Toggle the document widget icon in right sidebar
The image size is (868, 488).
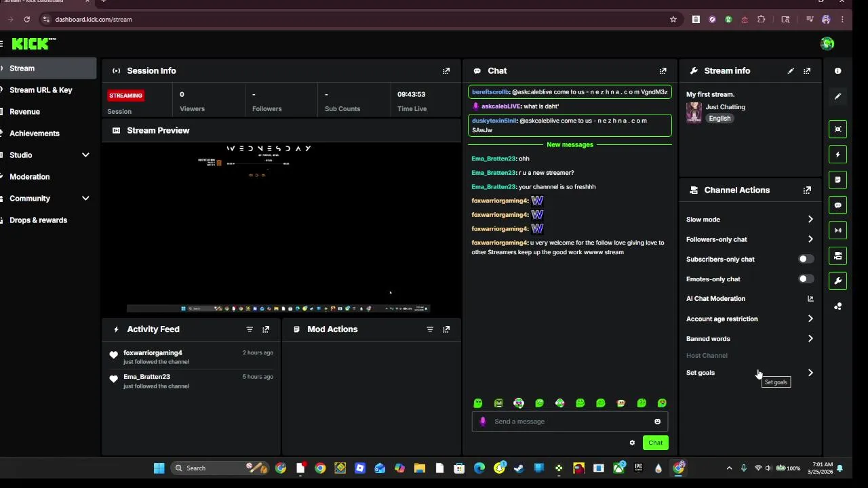point(838,180)
